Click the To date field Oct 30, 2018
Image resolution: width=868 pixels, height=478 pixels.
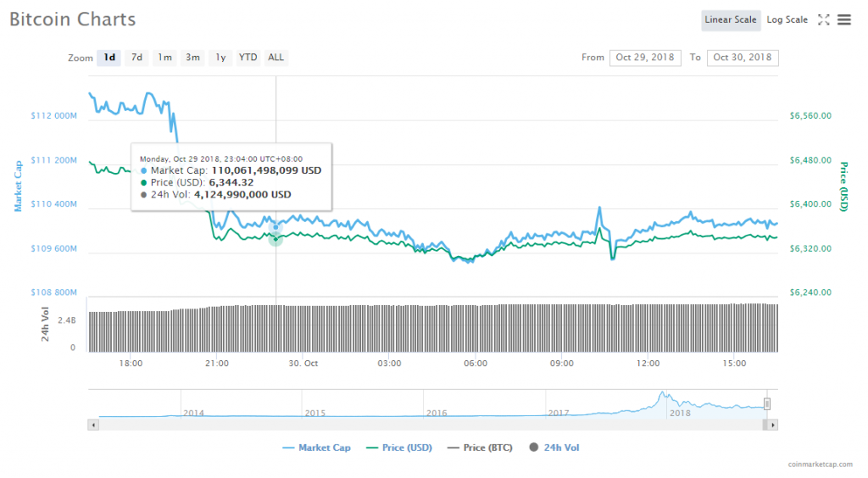tap(743, 58)
